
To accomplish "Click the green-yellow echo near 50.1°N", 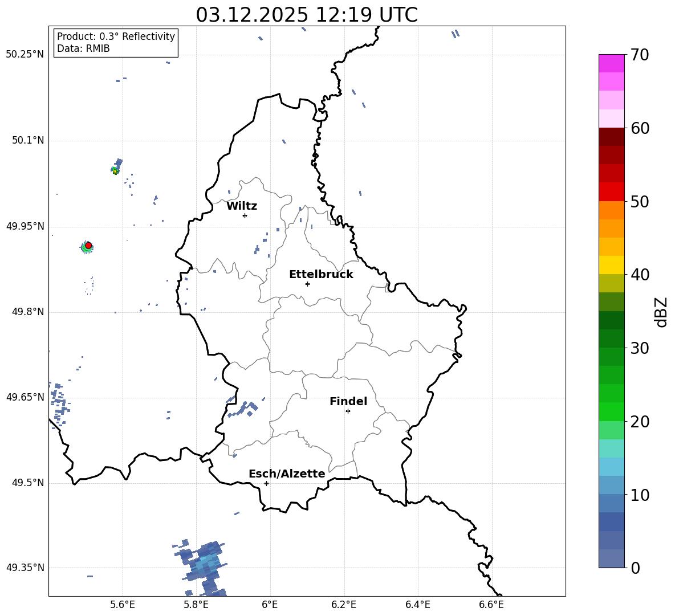I will (x=115, y=170).
